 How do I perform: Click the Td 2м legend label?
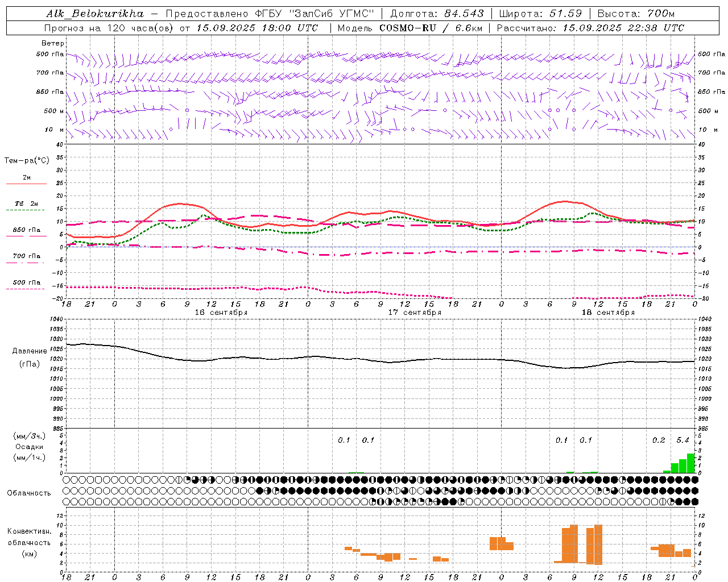[x=26, y=203]
